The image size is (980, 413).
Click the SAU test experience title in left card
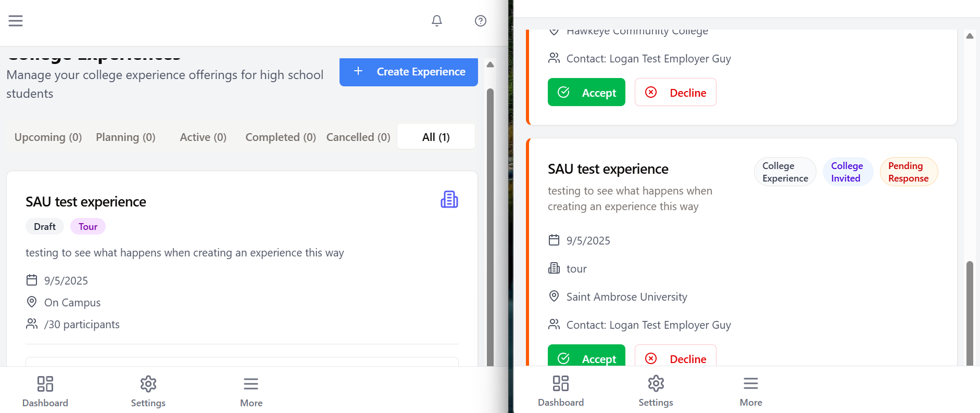click(x=86, y=202)
